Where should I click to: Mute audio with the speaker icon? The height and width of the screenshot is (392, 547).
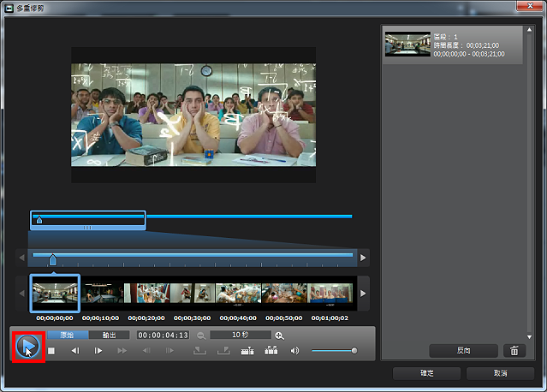tap(294, 351)
